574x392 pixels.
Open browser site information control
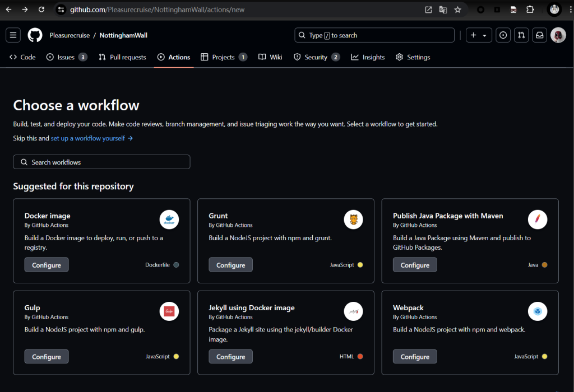click(61, 10)
